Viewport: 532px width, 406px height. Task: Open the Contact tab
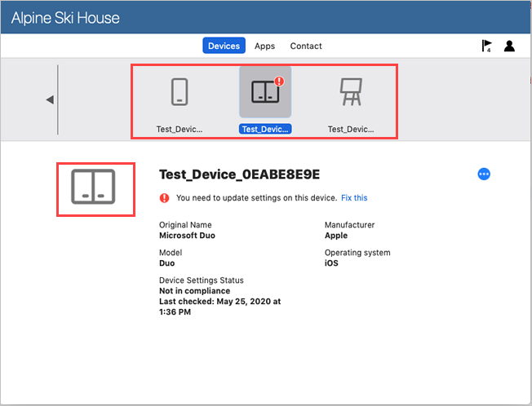tap(306, 46)
